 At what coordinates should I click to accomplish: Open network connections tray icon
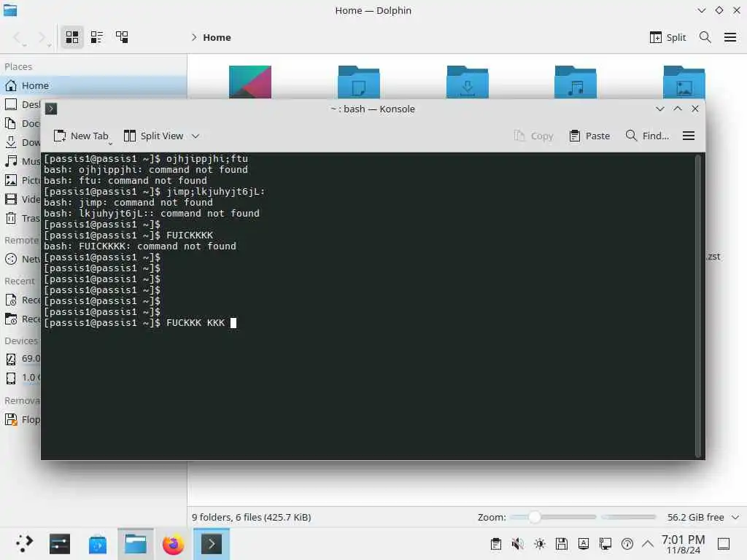pos(605,544)
